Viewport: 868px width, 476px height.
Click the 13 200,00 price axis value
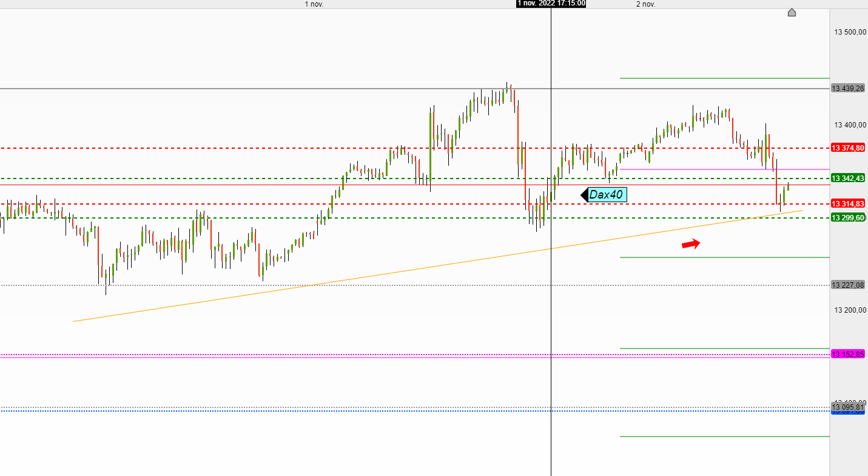[850, 310]
